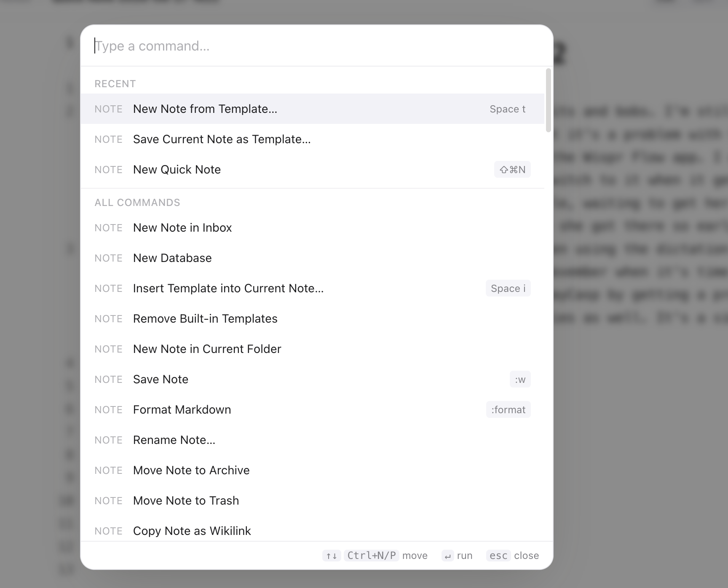The image size is (728, 588).
Task: Run the 'Save Note' command
Action: 312,379
